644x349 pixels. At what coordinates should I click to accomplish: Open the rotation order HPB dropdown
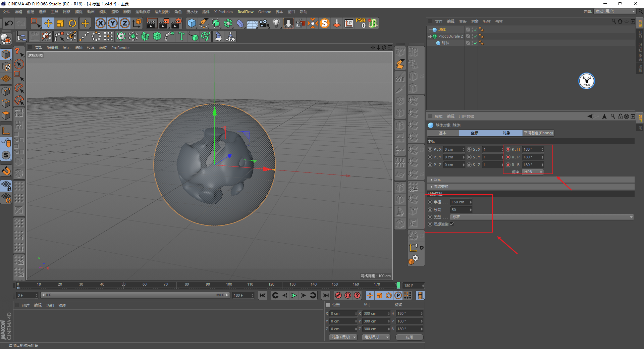pyautogui.click(x=533, y=172)
